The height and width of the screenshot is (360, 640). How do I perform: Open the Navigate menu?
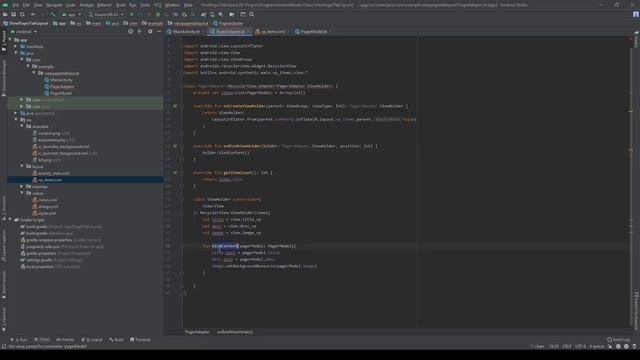(54, 5)
